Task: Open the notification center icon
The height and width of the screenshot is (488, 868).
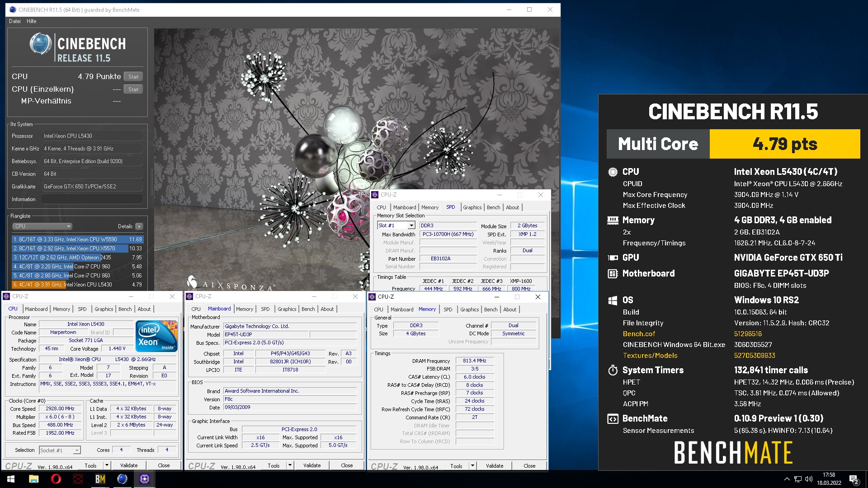Action: coord(854,479)
